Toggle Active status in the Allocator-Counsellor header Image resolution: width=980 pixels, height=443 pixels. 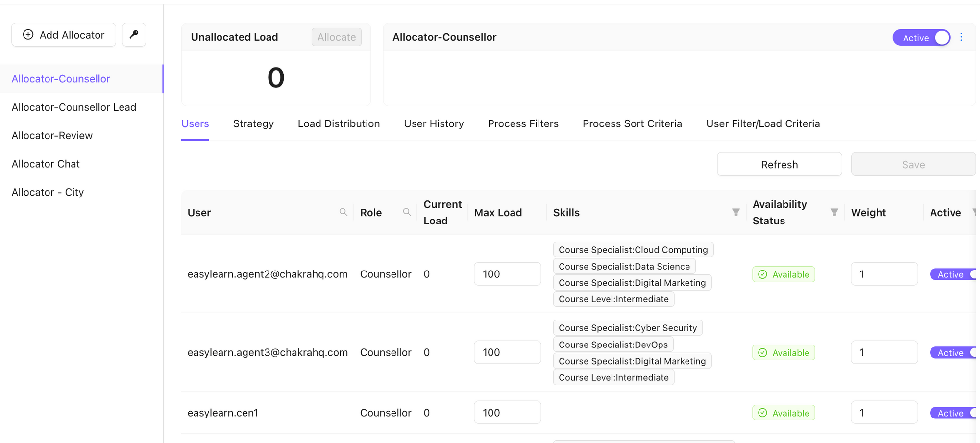pyautogui.click(x=921, y=37)
